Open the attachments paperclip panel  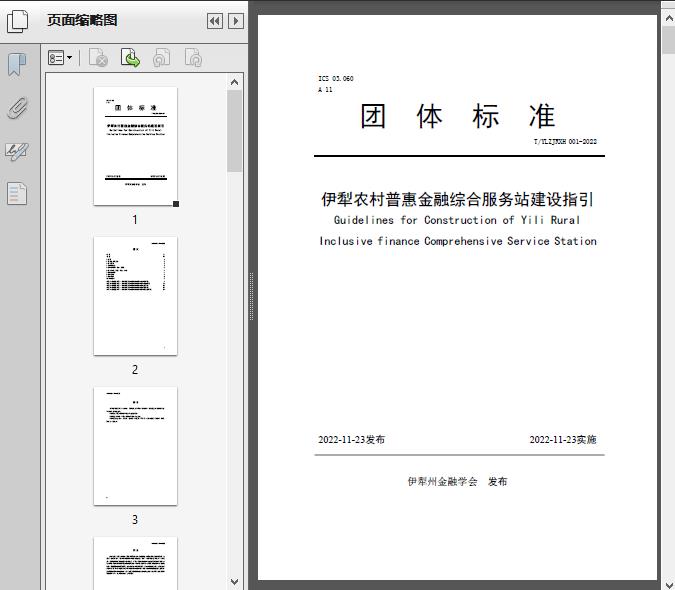(18, 108)
